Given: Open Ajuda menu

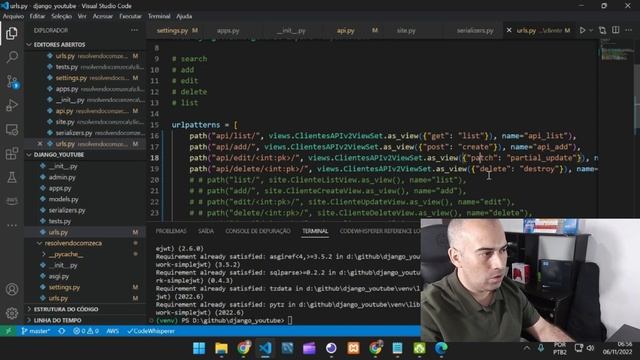Looking at the screenshot, I should 184,16.
